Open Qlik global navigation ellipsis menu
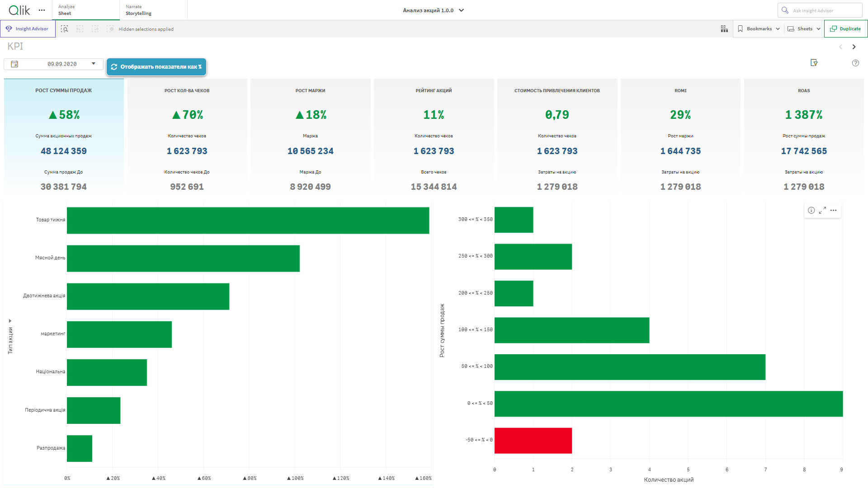This screenshot has height=488, width=868. point(42,10)
